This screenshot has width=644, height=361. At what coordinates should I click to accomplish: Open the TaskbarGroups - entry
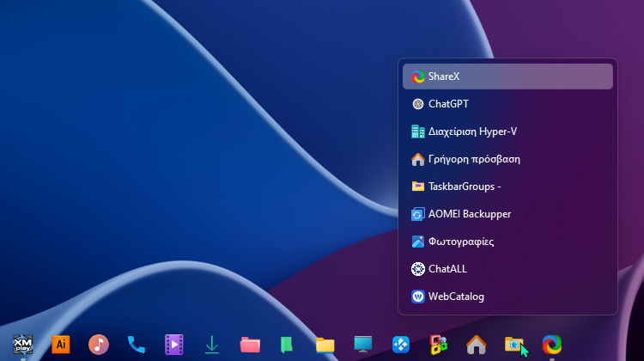[x=507, y=187]
